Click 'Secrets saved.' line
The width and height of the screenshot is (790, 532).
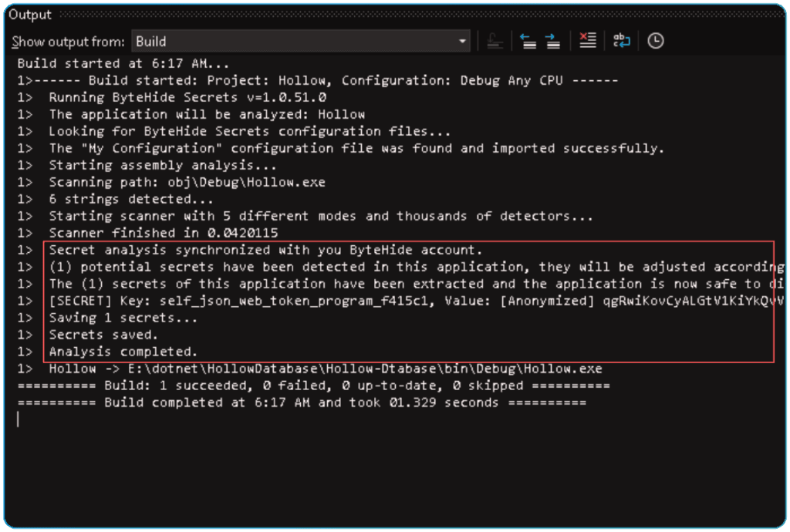tap(103, 335)
